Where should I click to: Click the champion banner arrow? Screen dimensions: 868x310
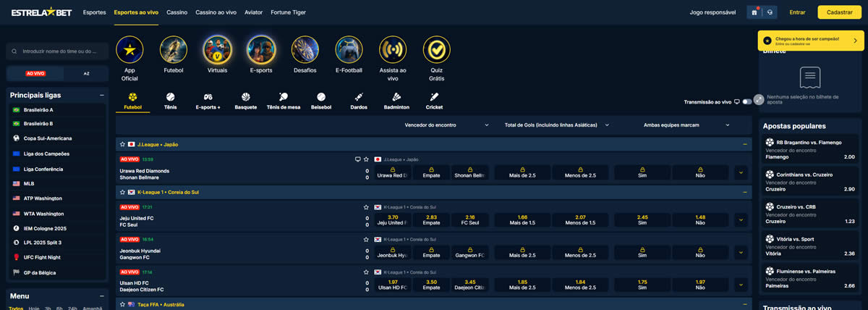tap(854, 41)
